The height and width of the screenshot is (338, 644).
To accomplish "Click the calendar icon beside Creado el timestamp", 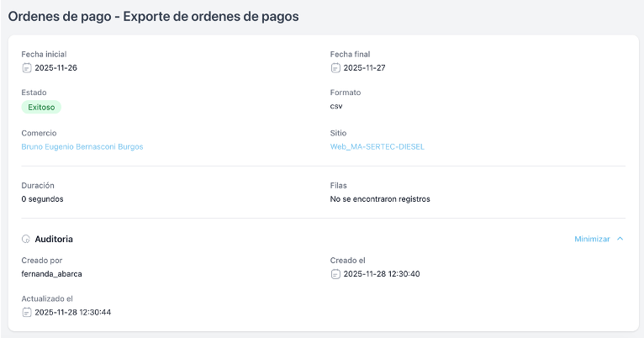I will (335, 274).
